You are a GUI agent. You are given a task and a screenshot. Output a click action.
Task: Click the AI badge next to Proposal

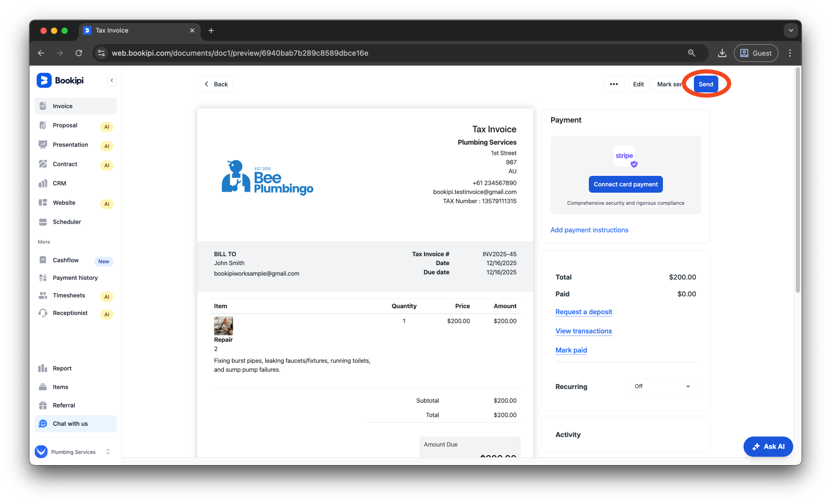(107, 127)
